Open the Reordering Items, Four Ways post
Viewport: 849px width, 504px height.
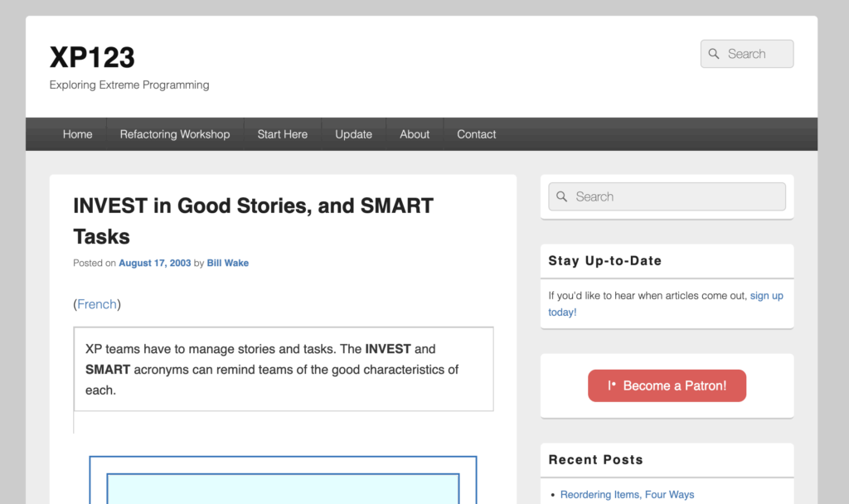coord(627,495)
